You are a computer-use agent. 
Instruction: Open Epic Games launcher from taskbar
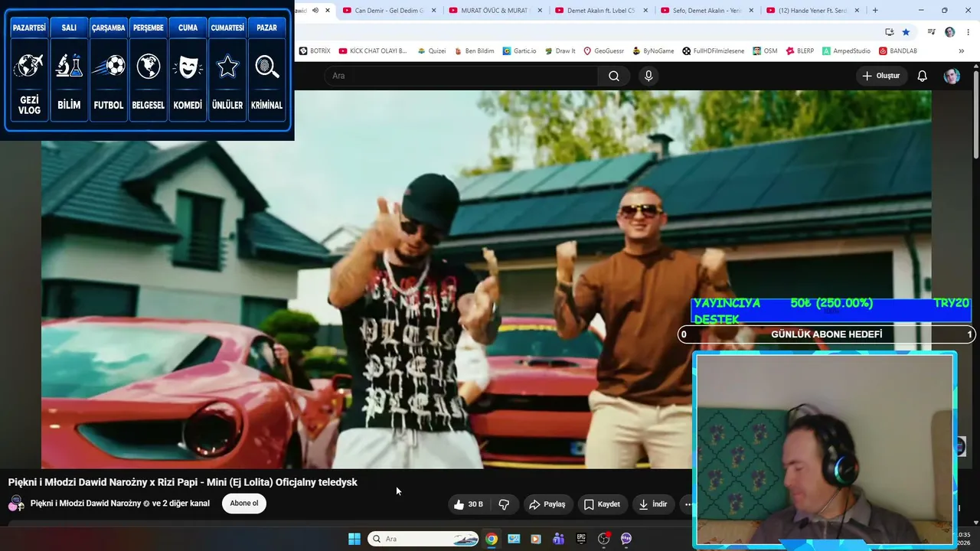coord(581,539)
